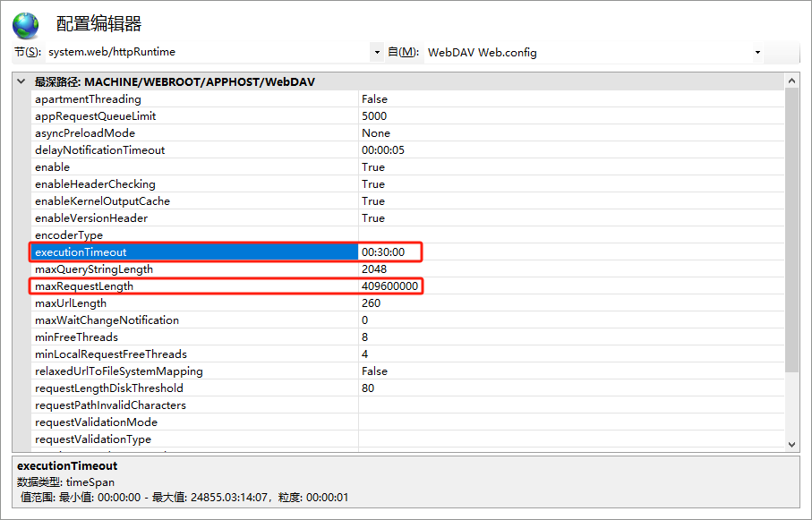812x520 pixels.
Task: Click the apartmentThreading False value
Action: (374, 99)
